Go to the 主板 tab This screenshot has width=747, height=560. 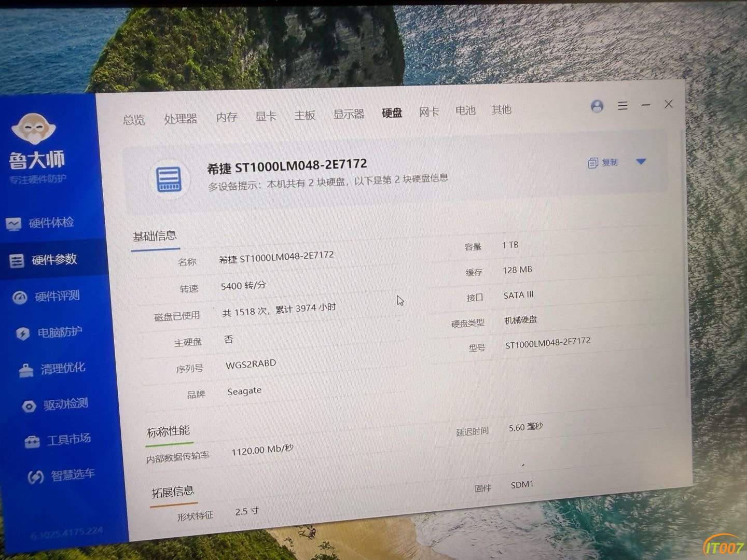point(305,115)
